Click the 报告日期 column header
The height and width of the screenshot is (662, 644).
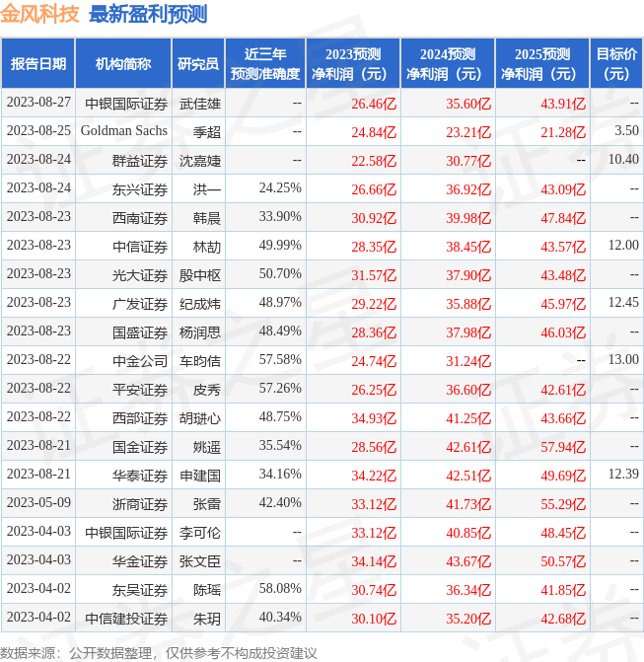38,64
